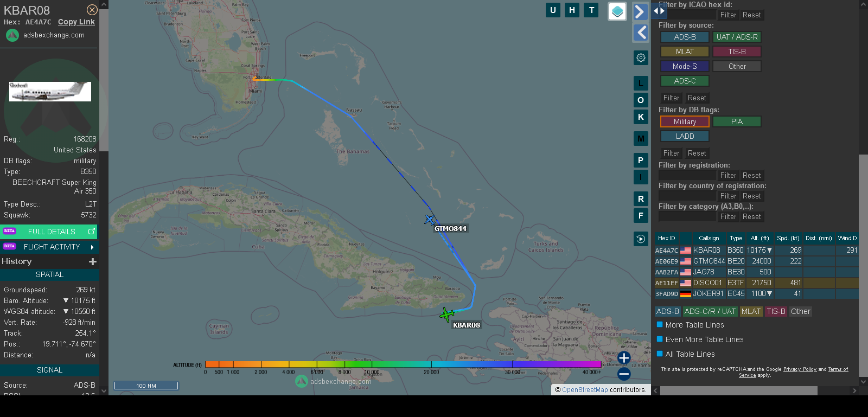Expand the History section plus sign
Viewport: 868px width, 417px height.
[x=93, y=262]
